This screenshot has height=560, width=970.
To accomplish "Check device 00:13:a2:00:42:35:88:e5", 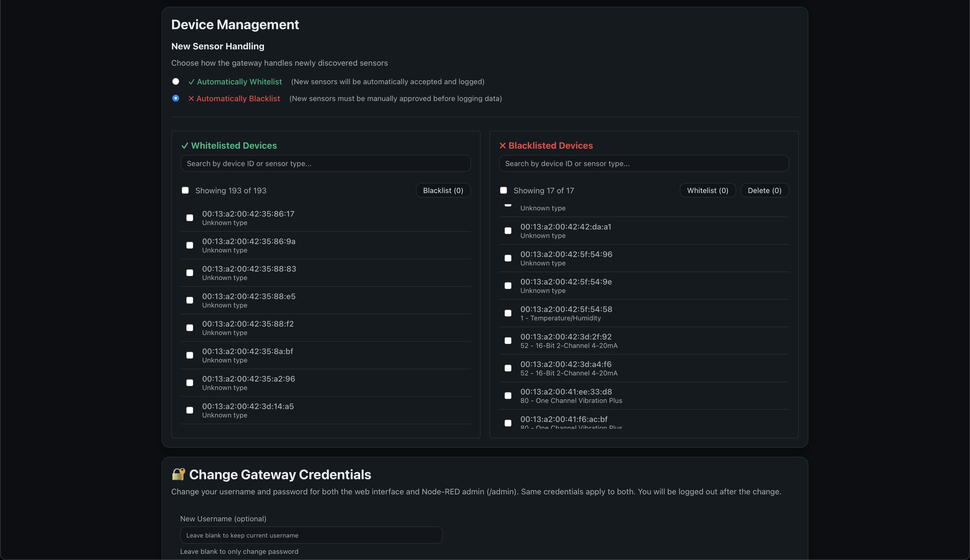I will 190,300.
